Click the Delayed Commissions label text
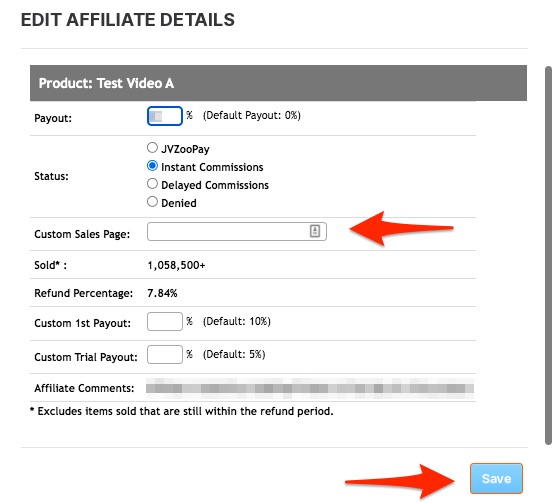Image resolution: width=556 pixels, height=503 pixels. coord(215,185)
